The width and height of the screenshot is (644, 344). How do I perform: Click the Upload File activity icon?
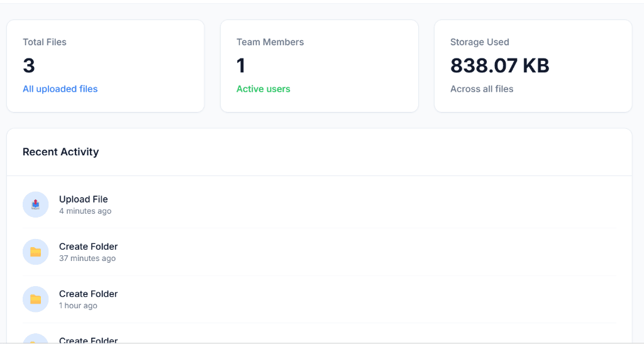35,204
